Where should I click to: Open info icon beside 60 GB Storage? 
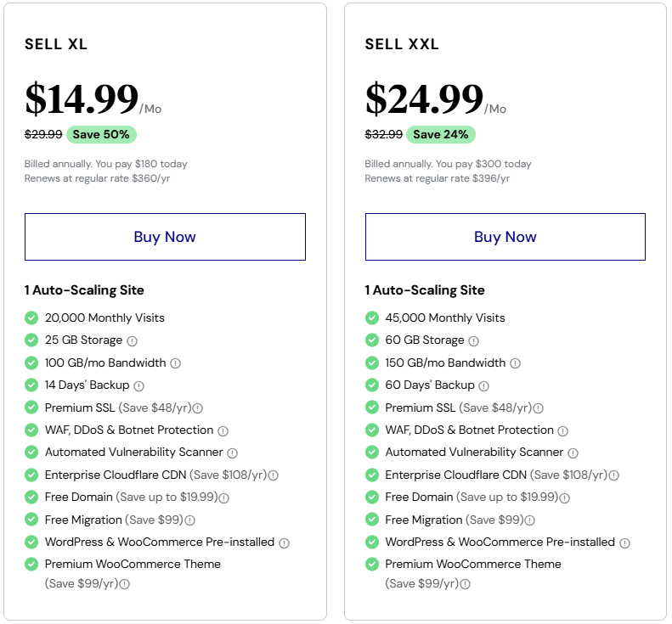(473, 341)
